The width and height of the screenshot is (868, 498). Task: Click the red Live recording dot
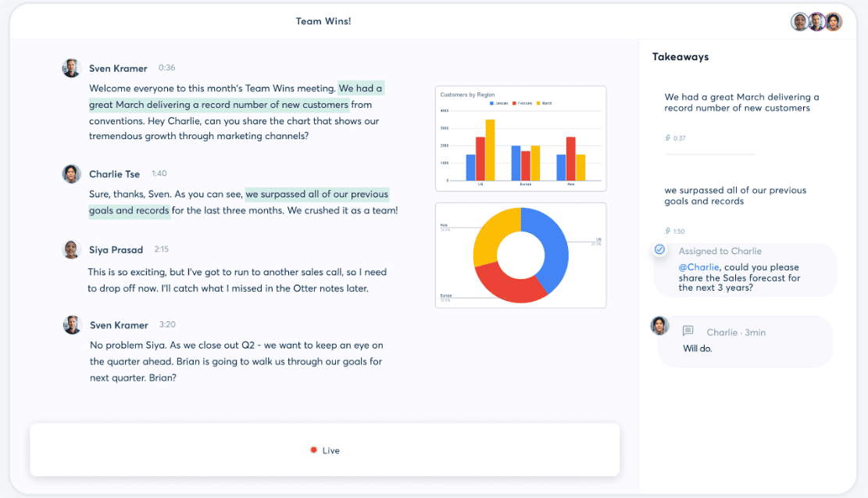pyautogui.click(x=313, y=450)
